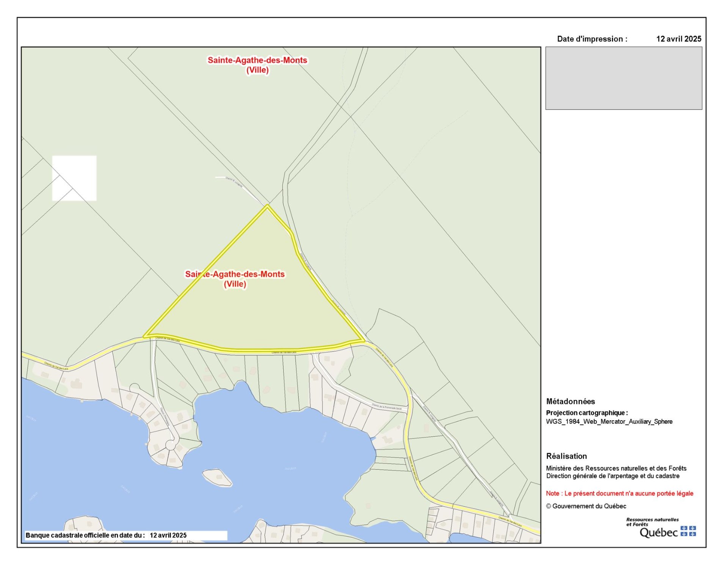
Task: Click the Chemin de la Promenade-Sarah road label
Action: (386, 407)
